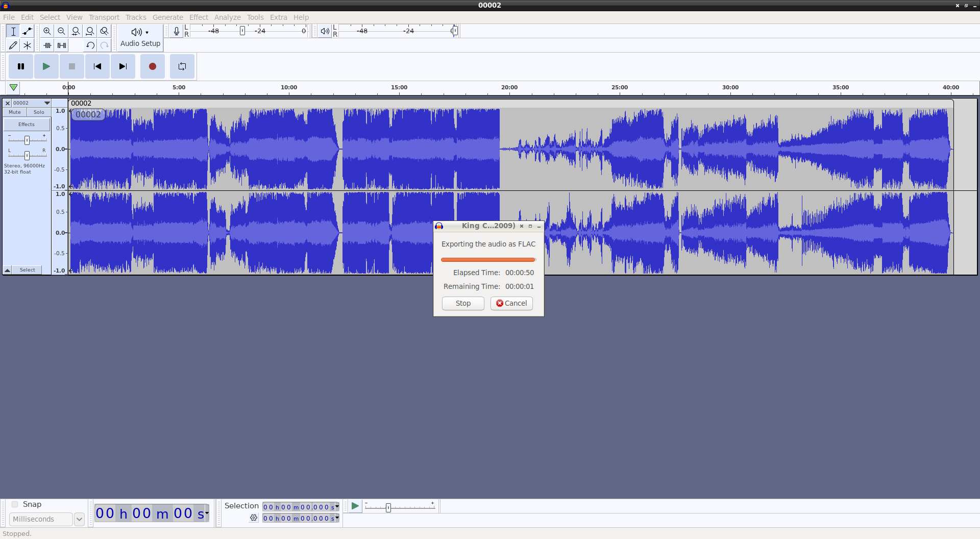
Task: Open selection end format dropdown arrow
Action: pos(337,518)
